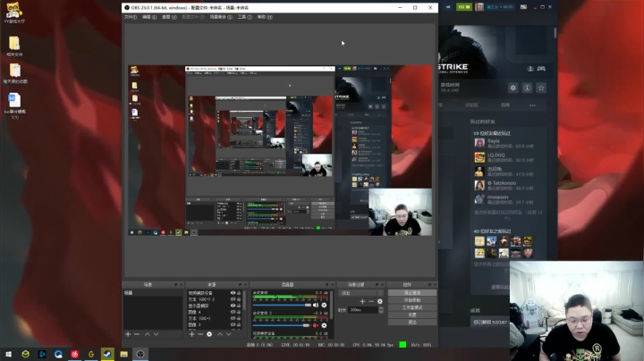644x361 pixels.
Task: Switch to 讨论区 tab in Steam
Action: tap(471, 105)
